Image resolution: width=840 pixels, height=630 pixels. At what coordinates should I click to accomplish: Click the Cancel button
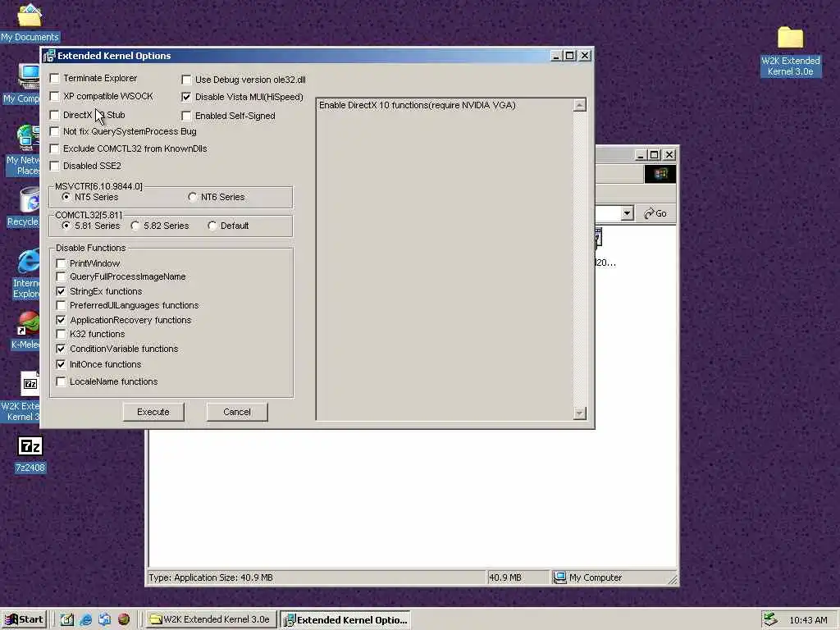(x=237, y=412)
